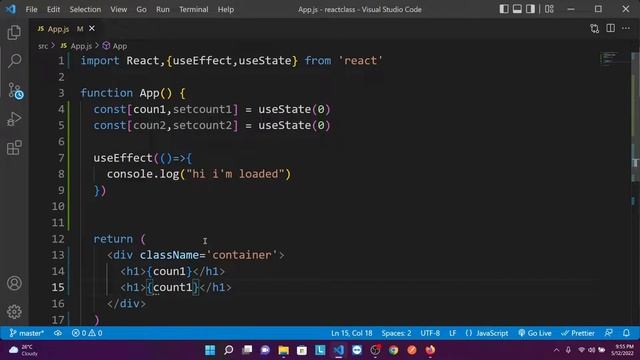Click the Prettier status item
The height and width of the screenshot is (360, 640).
pyautogui.click(x=578, y=333)
